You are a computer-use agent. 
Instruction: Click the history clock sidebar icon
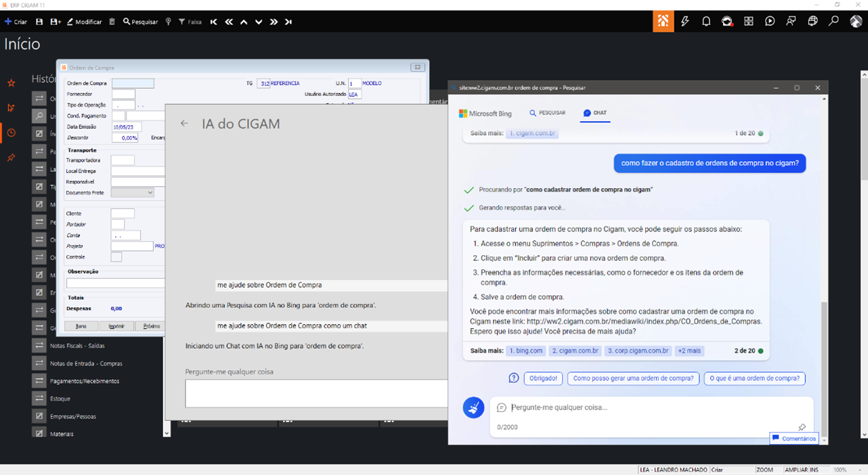pyautogui.click(x=11, y=133)
